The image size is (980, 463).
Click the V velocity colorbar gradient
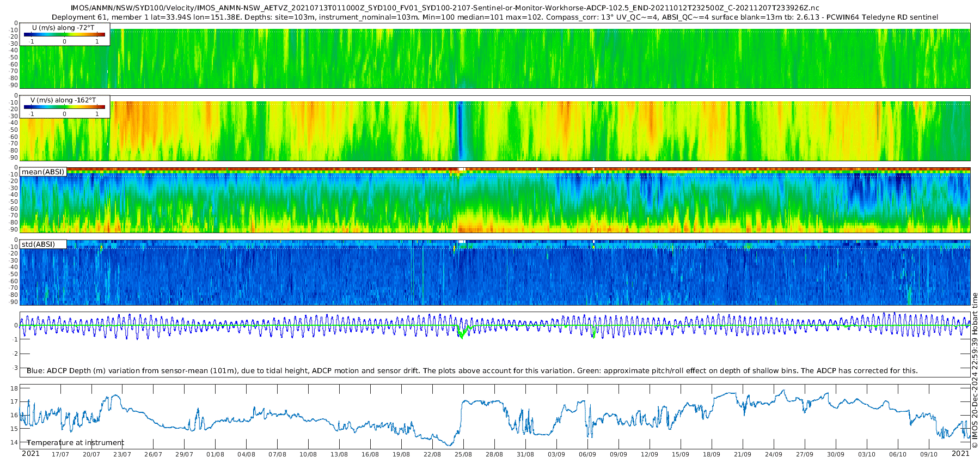click(x=64, y=107)
